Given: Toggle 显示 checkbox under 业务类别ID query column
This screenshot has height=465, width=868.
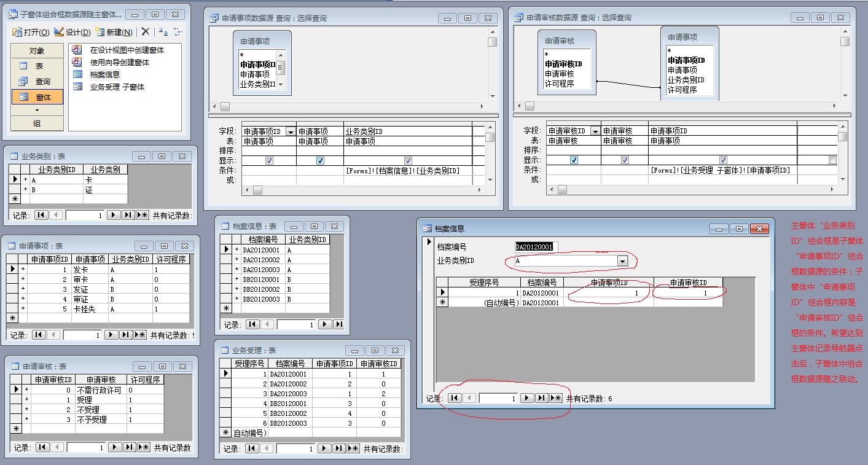Looking at the screenshot, I should (x=408, y=160).
